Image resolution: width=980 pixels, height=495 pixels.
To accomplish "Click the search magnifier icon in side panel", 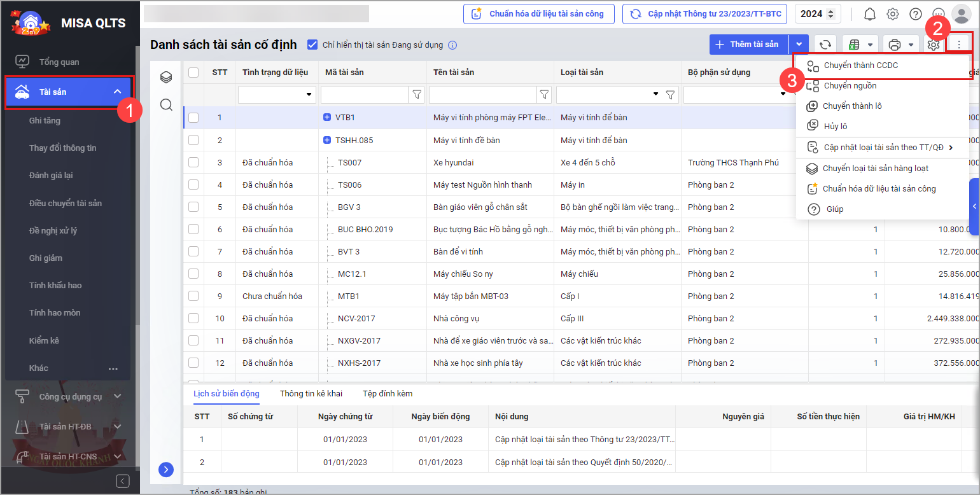I will [x=166, y=105].
